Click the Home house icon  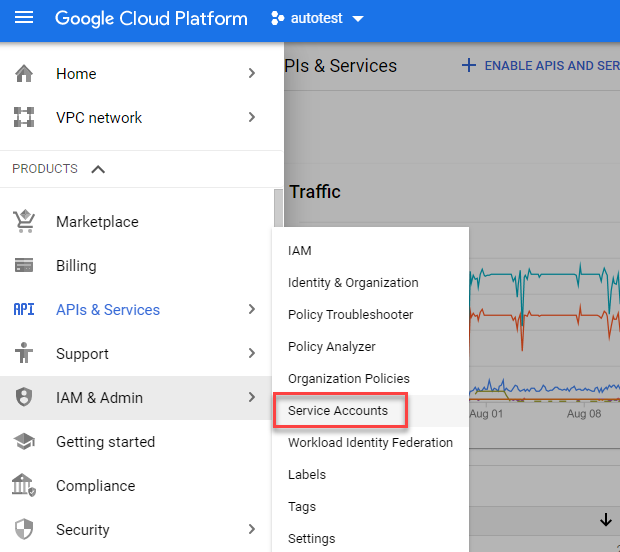pos(24,74)
